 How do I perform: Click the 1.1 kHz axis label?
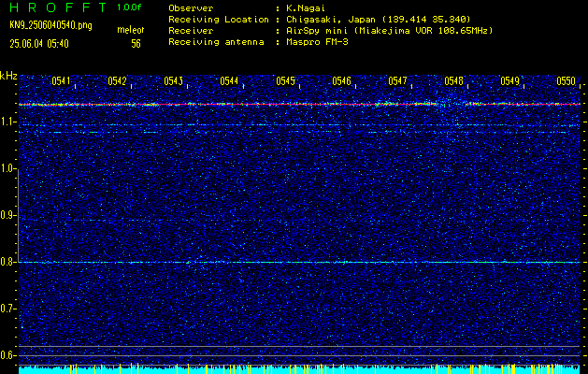7,122
